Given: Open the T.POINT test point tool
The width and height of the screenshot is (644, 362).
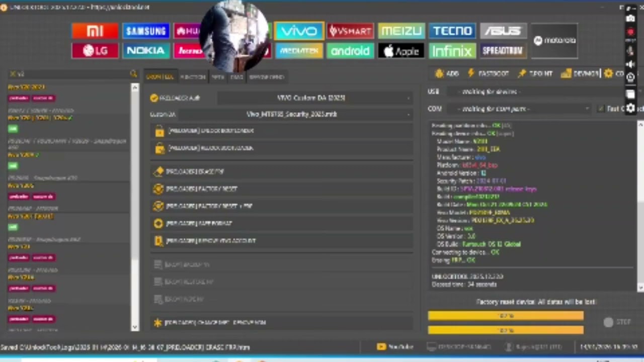Looking at the screenshot, I should 535,73.
